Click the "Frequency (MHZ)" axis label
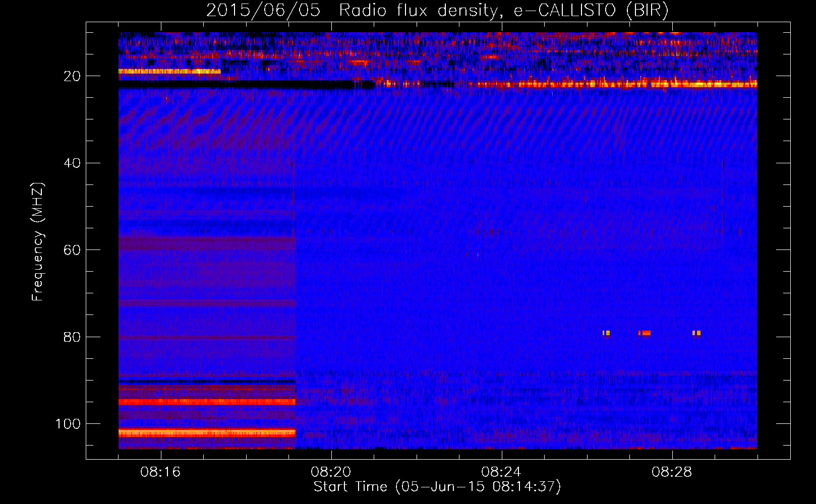 pos(38,241)
